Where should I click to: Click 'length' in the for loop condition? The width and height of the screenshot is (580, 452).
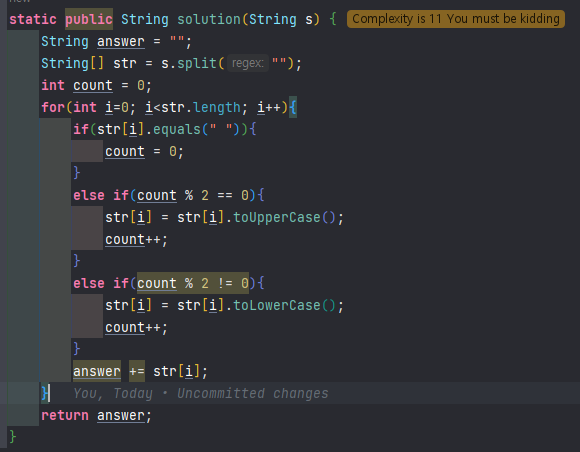217,108
